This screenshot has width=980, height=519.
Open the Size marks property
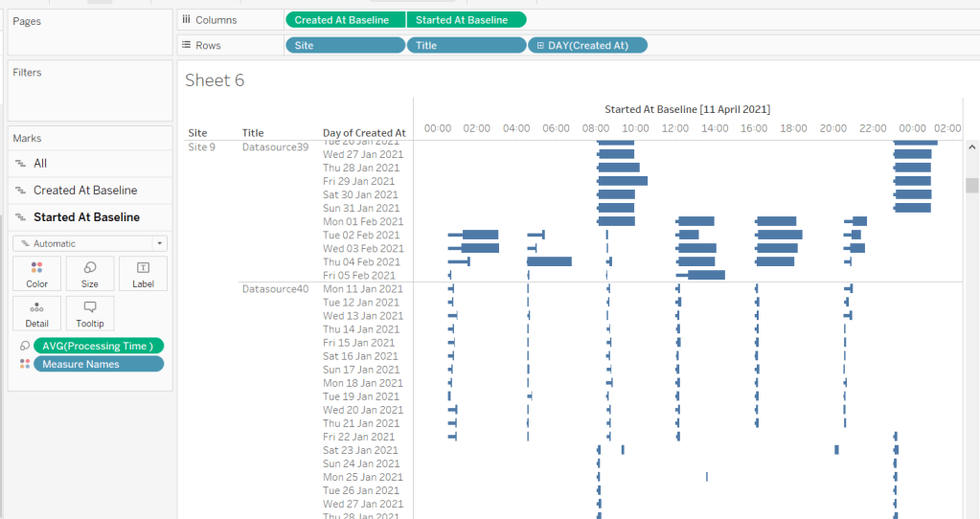pyautogui.click(x=89, y=274)
